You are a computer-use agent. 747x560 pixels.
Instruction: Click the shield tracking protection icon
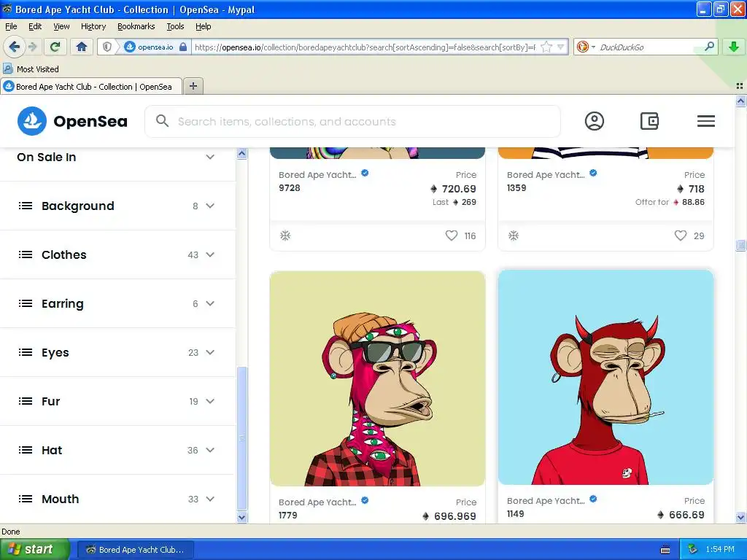point(107,47)
